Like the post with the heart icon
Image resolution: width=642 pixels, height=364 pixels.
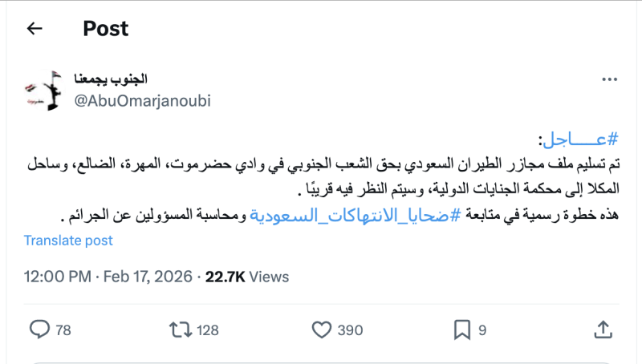tap(321, 329)
